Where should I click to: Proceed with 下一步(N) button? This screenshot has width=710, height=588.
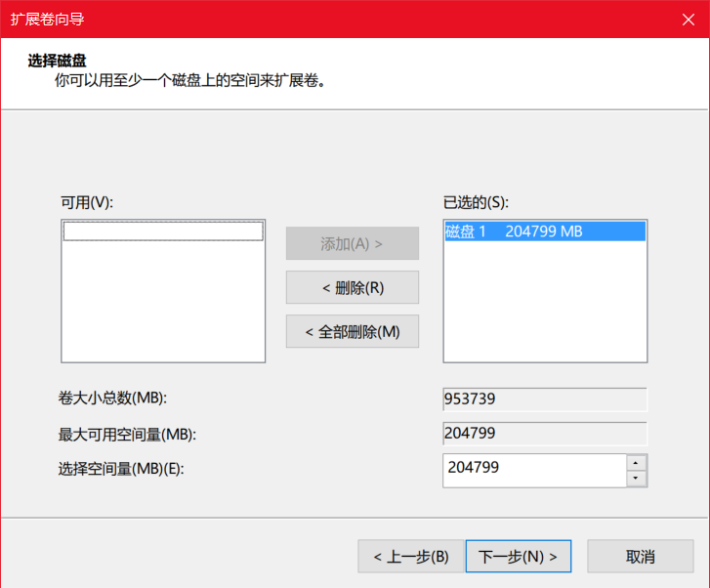(x=519, y=557)
